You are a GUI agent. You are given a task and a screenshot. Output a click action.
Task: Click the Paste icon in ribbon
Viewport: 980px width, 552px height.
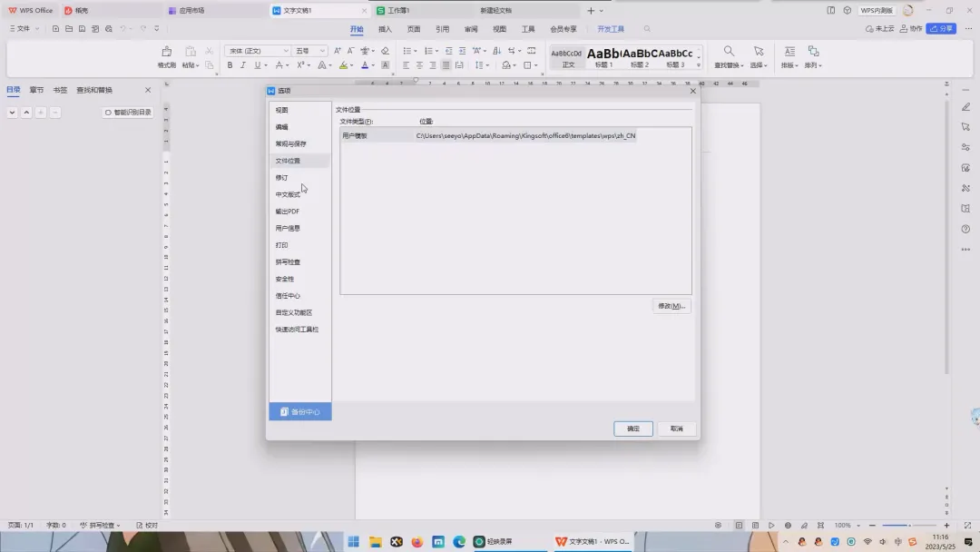(x=190, y=51)
